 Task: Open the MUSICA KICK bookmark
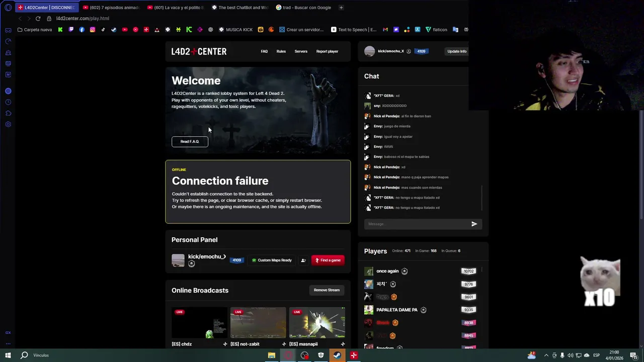[x=235, y=30]
